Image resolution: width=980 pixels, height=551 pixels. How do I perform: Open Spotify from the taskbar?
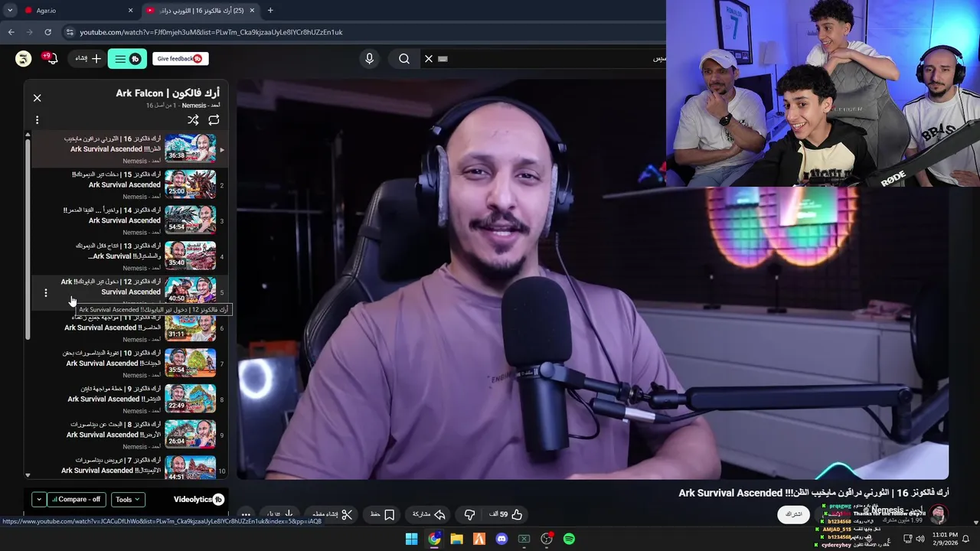pyautogui.click(x=569, y=539)
